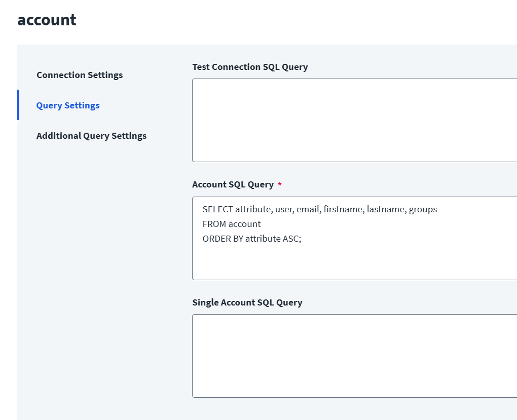The image size is (517, 420).
Task: Click the "account" page heading
Action: (47, 20)
